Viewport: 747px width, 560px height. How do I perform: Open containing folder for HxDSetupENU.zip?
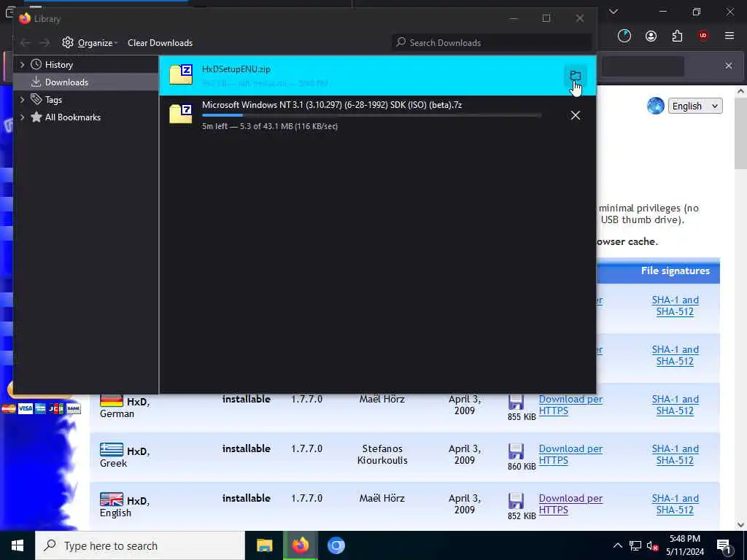coord(575,76)
